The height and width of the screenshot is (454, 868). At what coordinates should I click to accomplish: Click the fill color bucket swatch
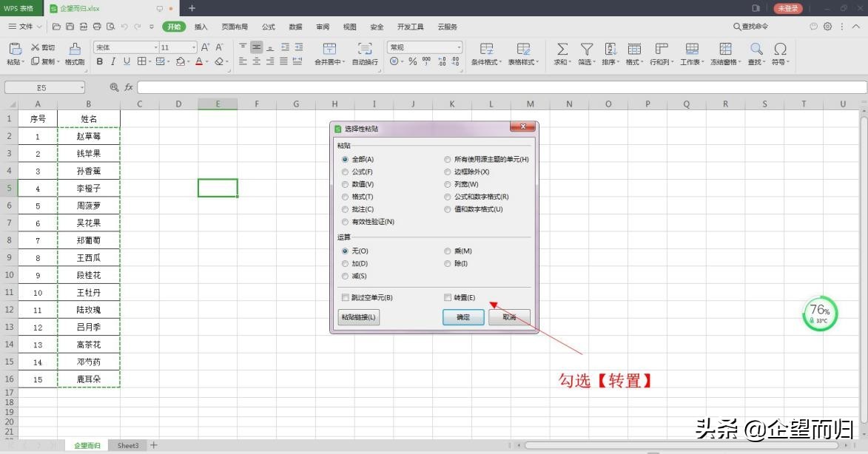[x=180, y=61]
